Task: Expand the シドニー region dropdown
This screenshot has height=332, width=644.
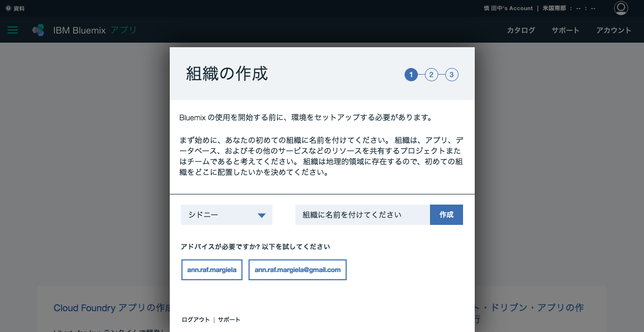Action: [x=227, y=215]
